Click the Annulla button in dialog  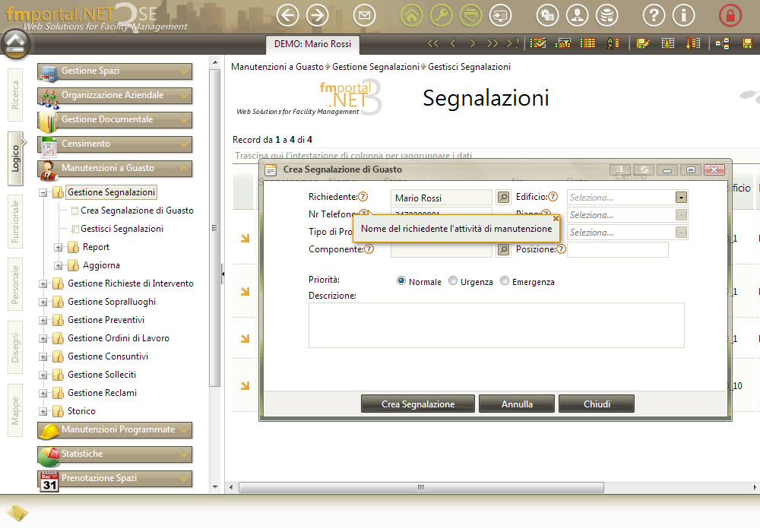pyautogui.click(x=517, y=404)
